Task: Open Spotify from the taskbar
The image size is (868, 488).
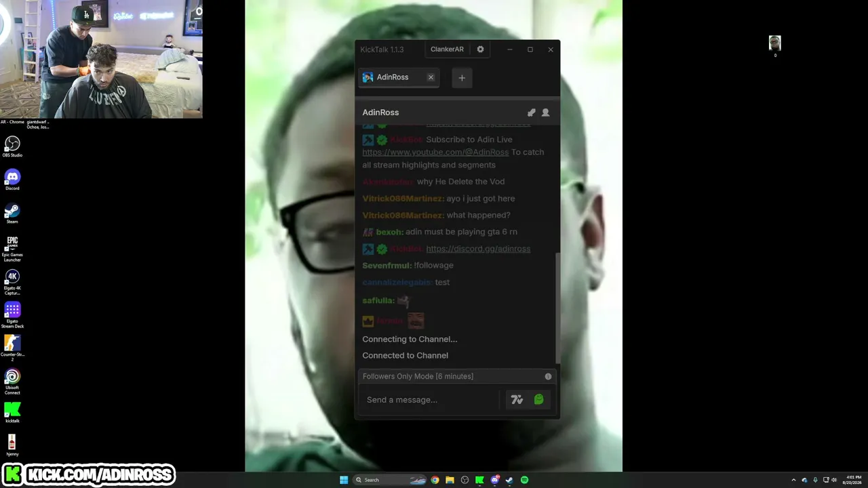Action: pyautogui.click(x=524, y=480)
